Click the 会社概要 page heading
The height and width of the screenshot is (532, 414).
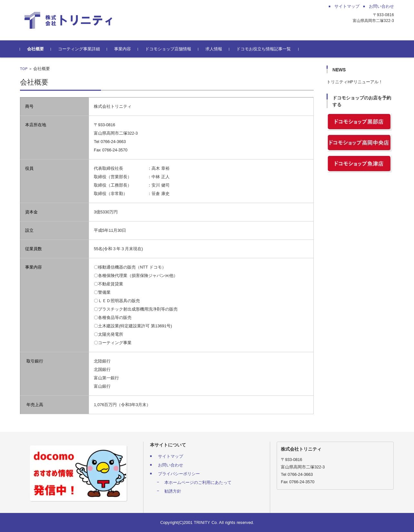34,82
